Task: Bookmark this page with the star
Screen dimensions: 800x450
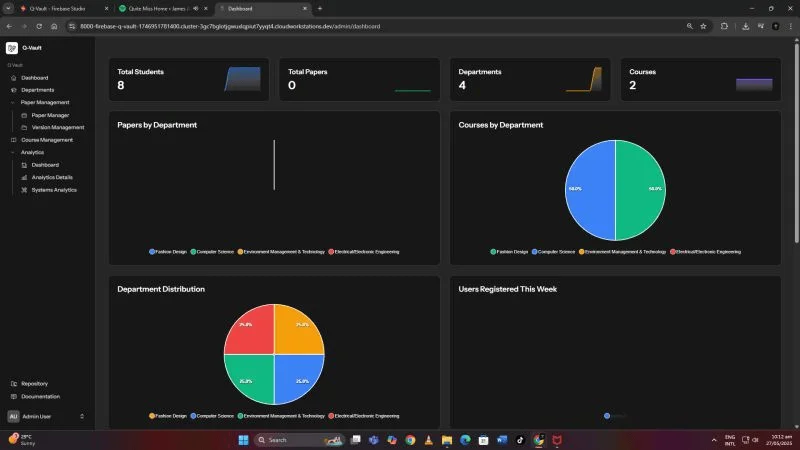Action: point(704,26)
